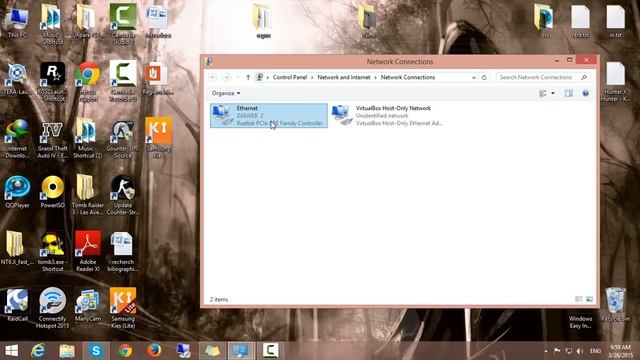Viewport: 640px width, 360px height.
Task: Launch Internet Explorer from taskbar
Action: pyautogui.click(x=38, y=351)
